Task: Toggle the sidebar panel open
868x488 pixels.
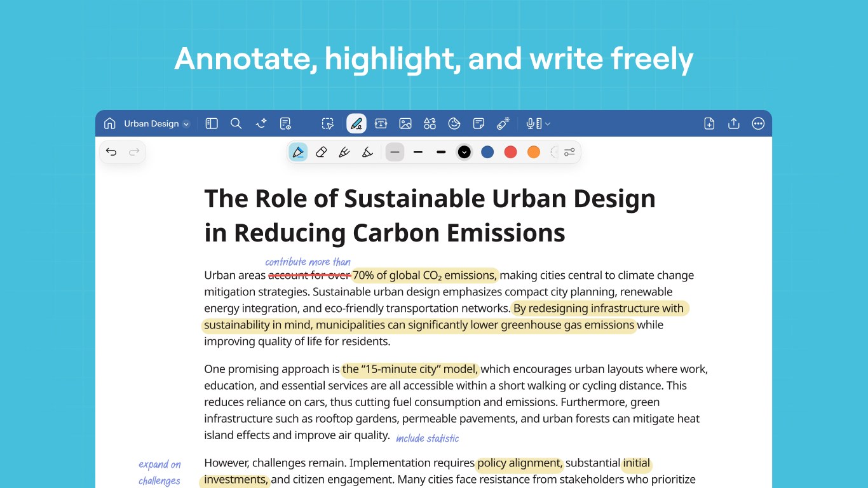Action: pos(212,123)
